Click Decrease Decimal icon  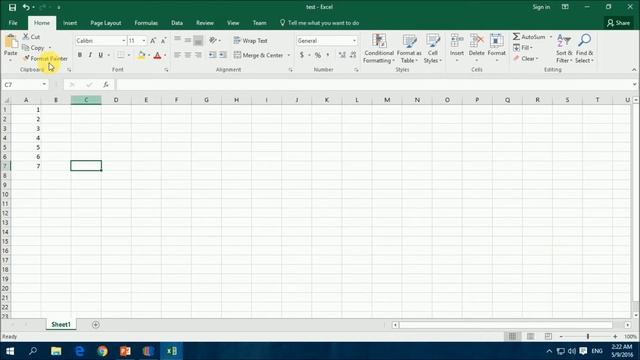coord(353,55)
